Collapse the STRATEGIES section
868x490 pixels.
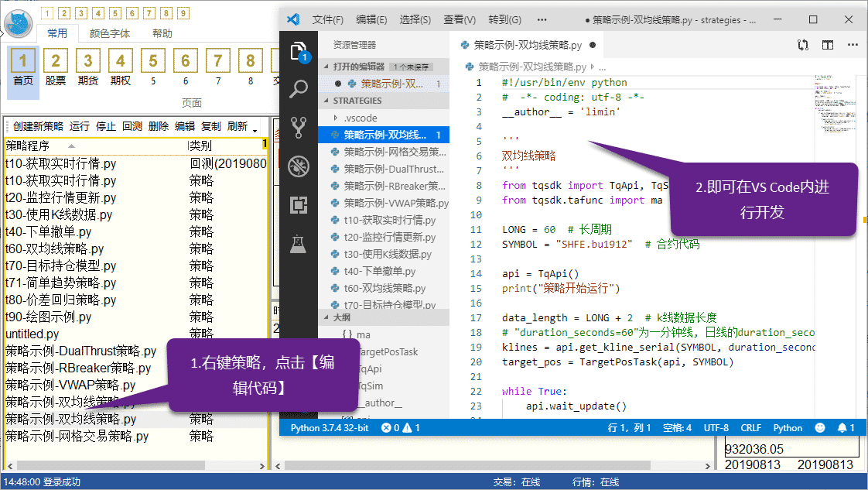click(357, 101)
